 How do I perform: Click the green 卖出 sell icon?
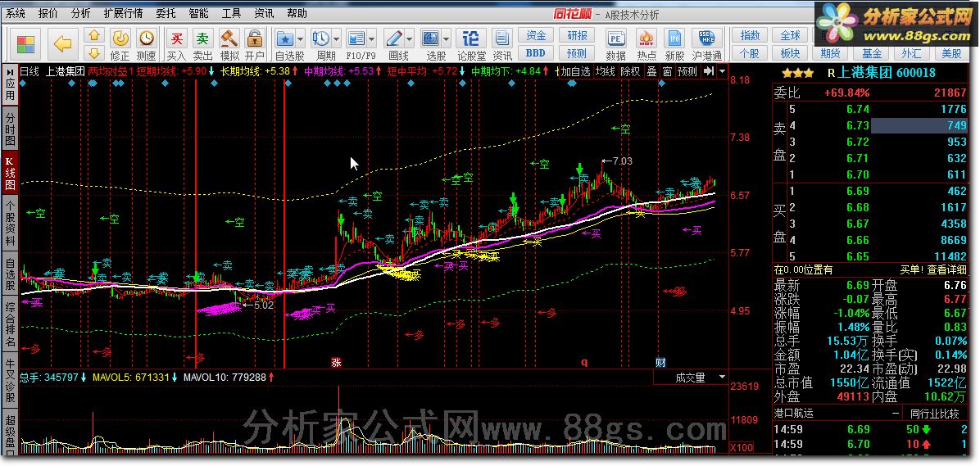202,38
